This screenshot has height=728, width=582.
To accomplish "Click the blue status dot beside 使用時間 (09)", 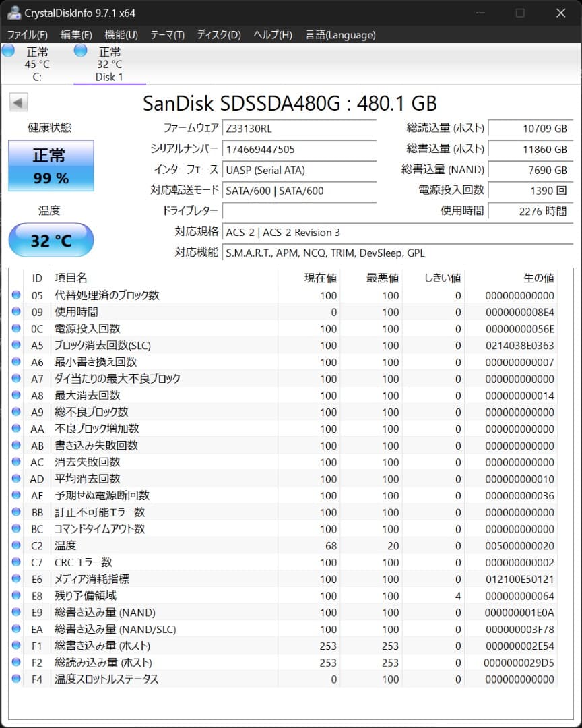I will click(x=16, y=311).
